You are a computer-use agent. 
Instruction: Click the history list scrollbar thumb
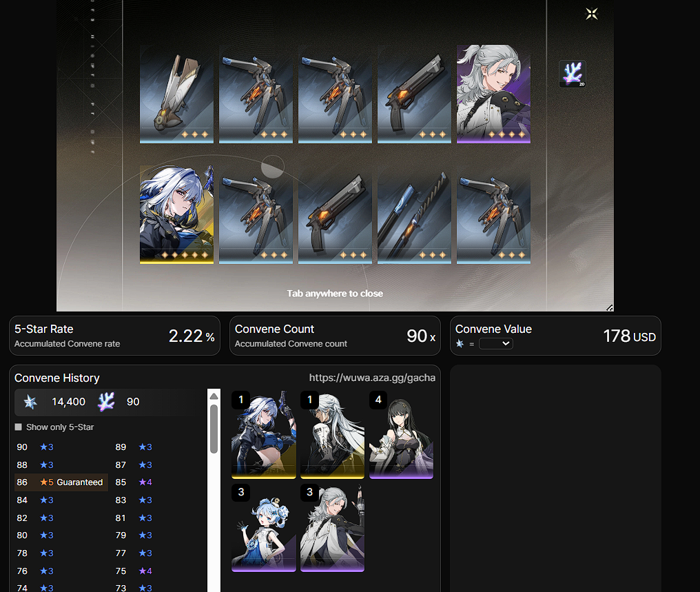point(214,429)
